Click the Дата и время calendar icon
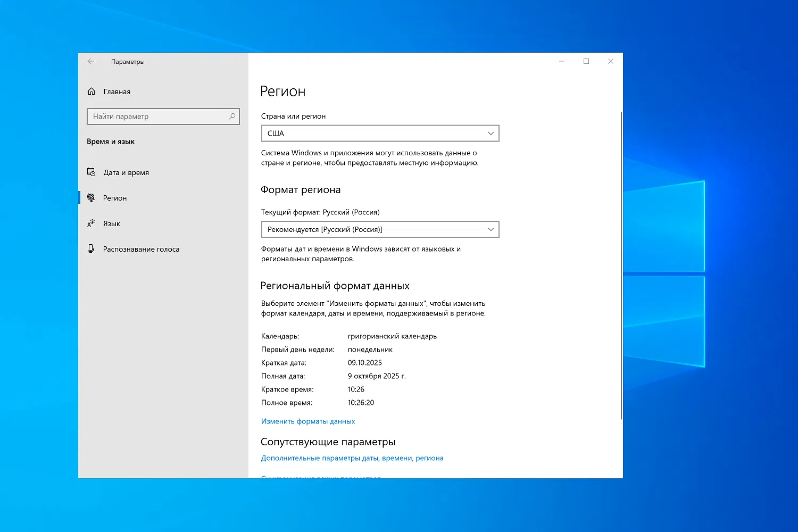 (x=91, y=172)
